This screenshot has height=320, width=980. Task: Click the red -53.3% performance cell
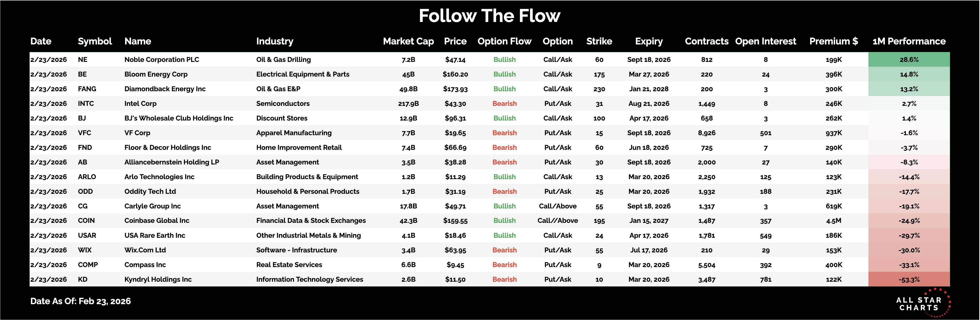point(909,280)
